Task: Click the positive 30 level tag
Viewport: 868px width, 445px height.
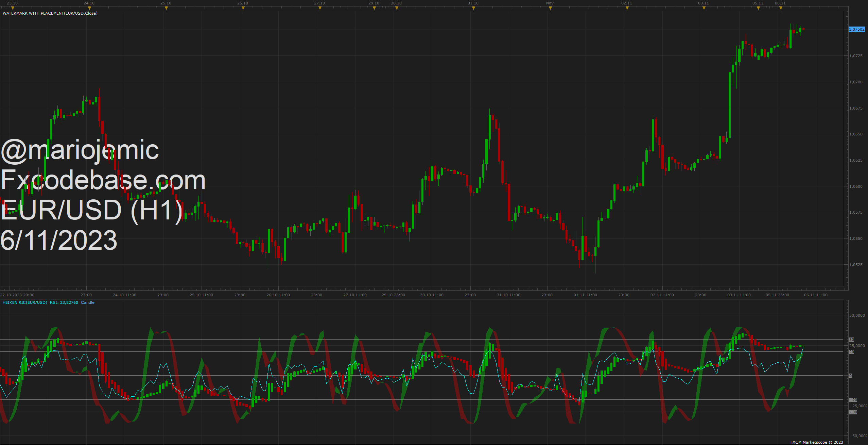Action: (852, 340)
